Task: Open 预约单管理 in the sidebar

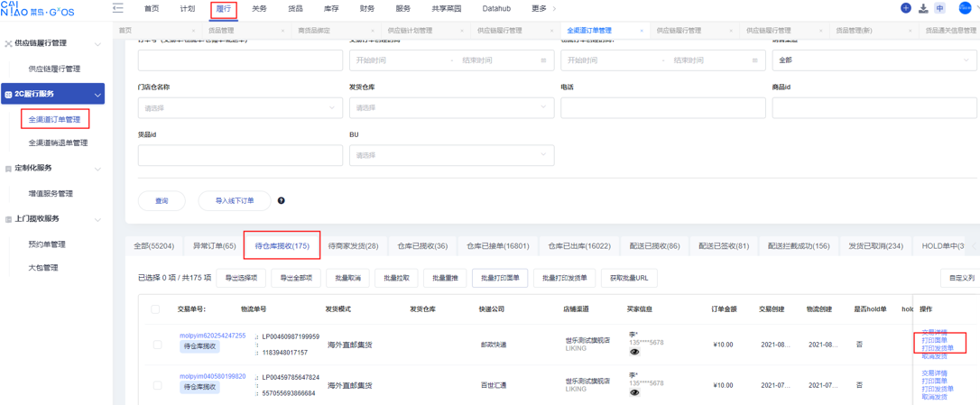Action: tap(47, 244)
